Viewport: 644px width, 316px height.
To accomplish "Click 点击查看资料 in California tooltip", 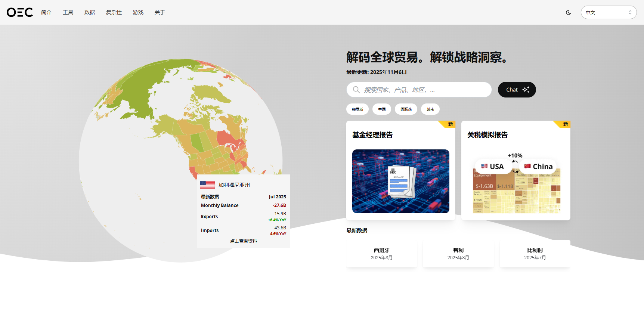I will (244, 241).
